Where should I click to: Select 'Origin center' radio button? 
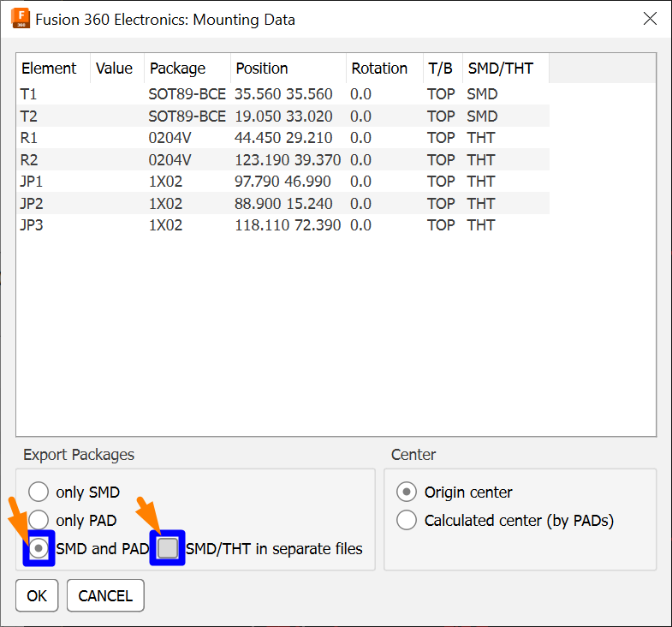pyautogui.click(x=407, y=492)
